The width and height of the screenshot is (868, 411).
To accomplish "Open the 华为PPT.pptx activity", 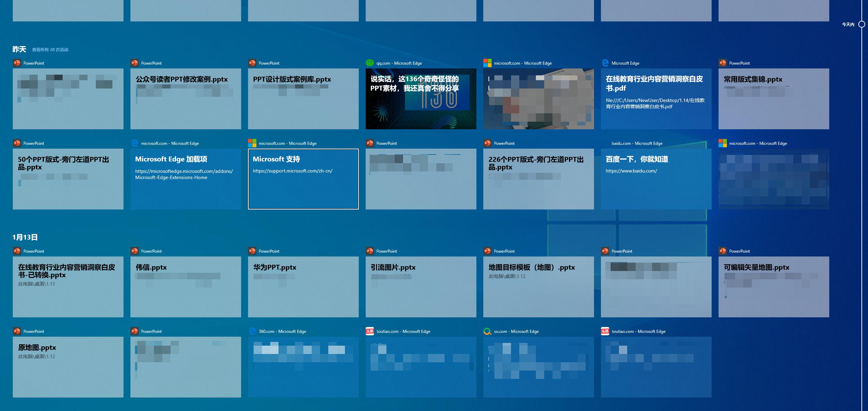I will pyautogui.click(x=303, y=287).
